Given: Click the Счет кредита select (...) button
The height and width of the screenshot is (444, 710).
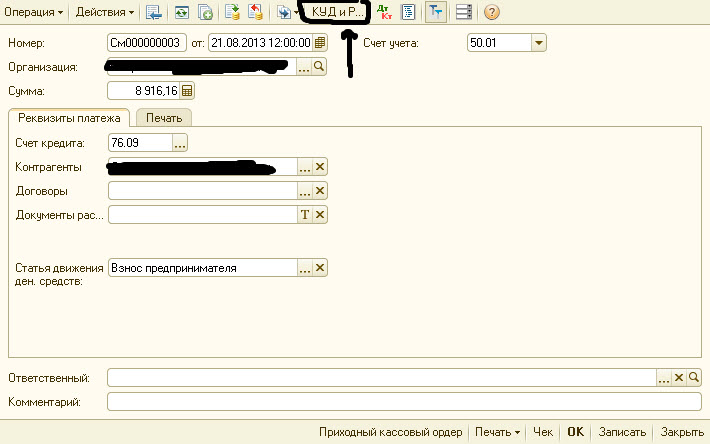Looking at the screenshot, I should click(180, 143).
